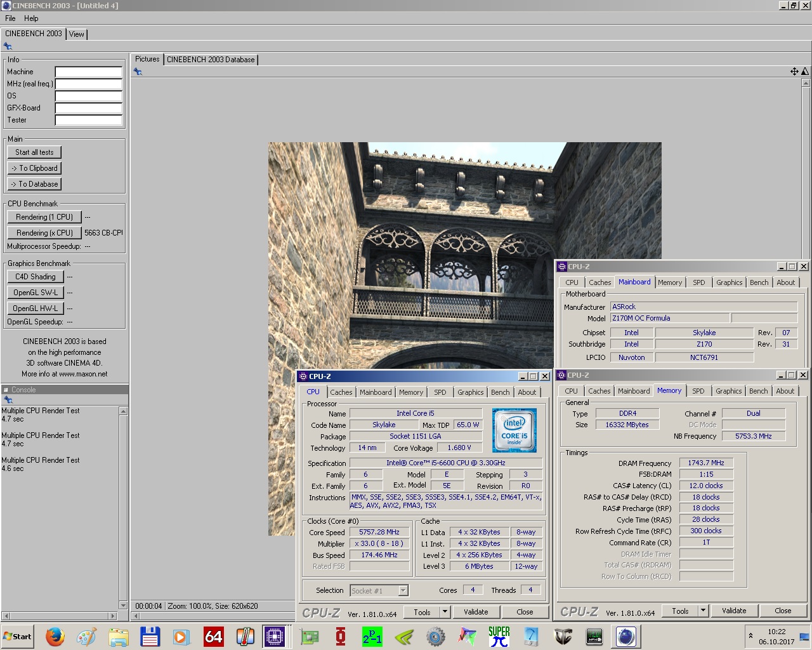Open Bench tab in CPU-Z Mainboard window

click(759, 282)
